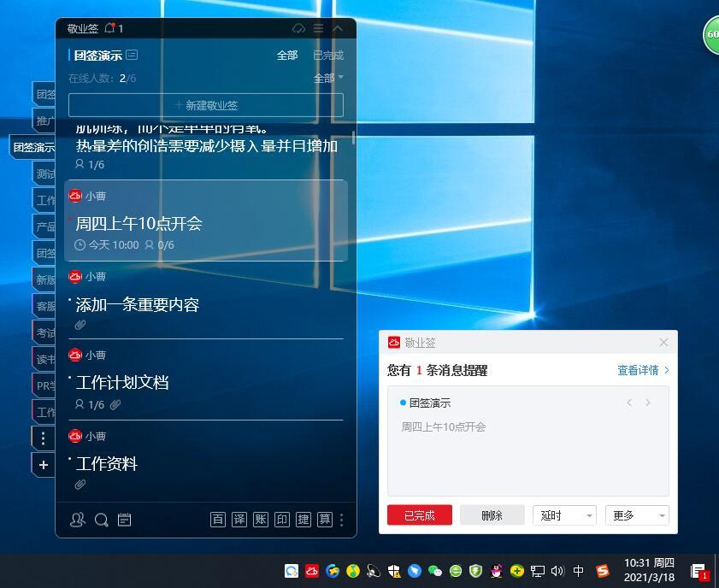
Task: Open the notification bell in the title bar
Action: (x=109, y=27)
